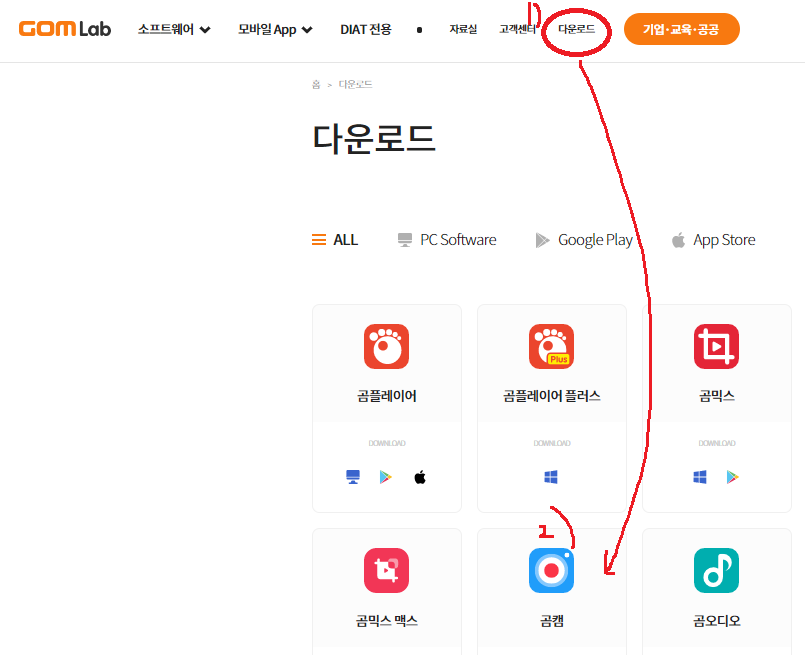Image resolution: width=805 pixels, height=655 pixels.
Task: Expand the 소프트웨어 menu
Action: [174, 29]
